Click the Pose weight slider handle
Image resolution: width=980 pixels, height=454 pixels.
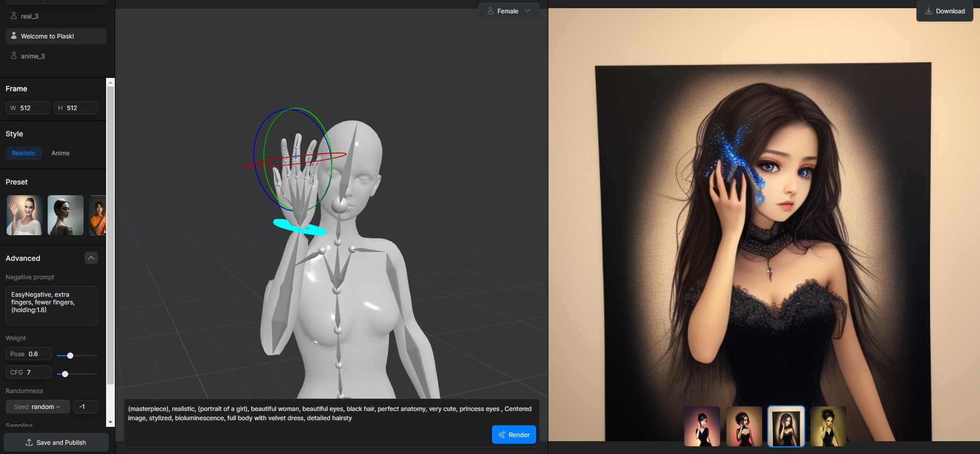[70, 356]
